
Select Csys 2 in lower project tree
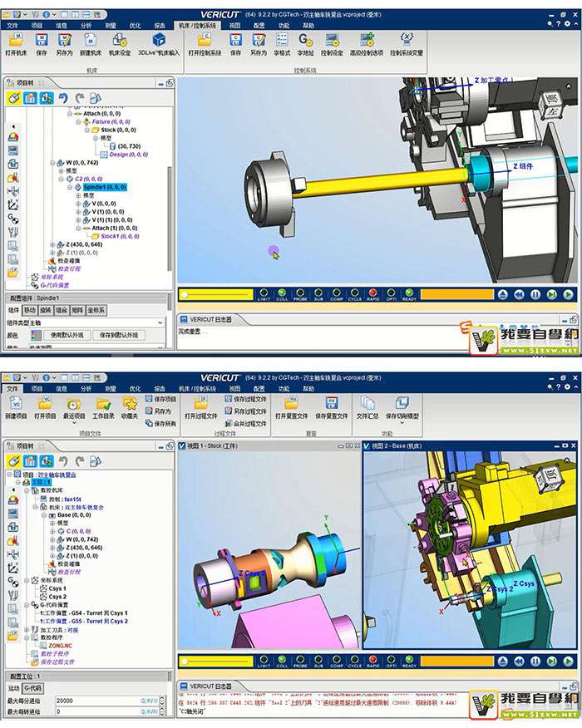click(x=57, y=597)
